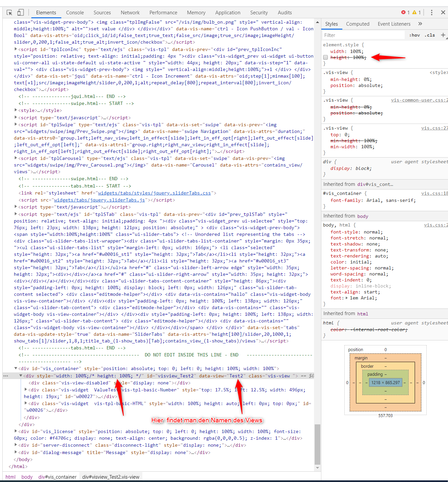
Task: Expand the w00027 vis-widget div
Action: [x=26, y=390]
